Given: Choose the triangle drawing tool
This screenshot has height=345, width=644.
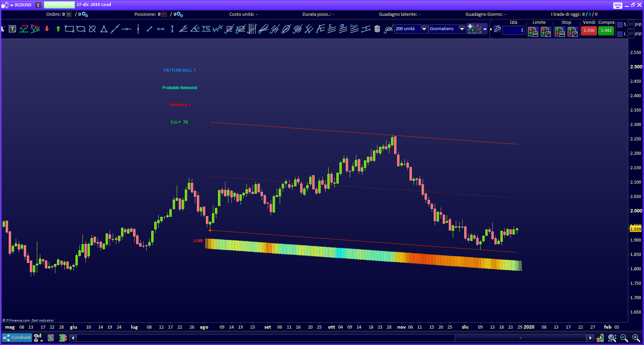Looking at the screenshot, I should point(104,29).
